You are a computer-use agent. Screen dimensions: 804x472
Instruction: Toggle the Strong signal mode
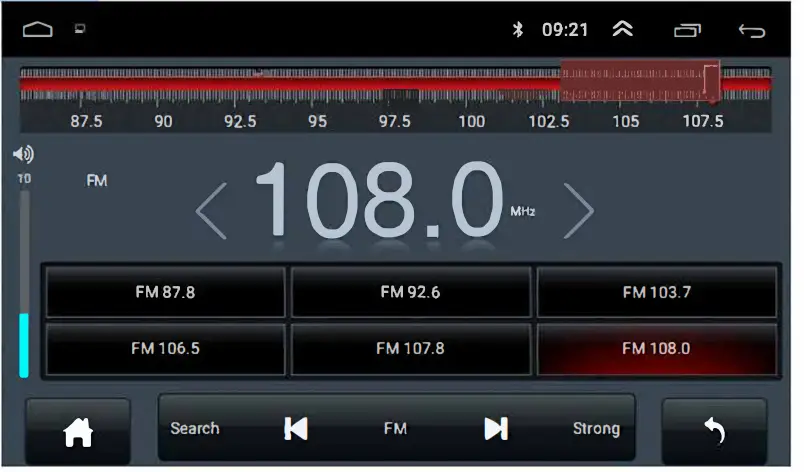tap(596, 429)
